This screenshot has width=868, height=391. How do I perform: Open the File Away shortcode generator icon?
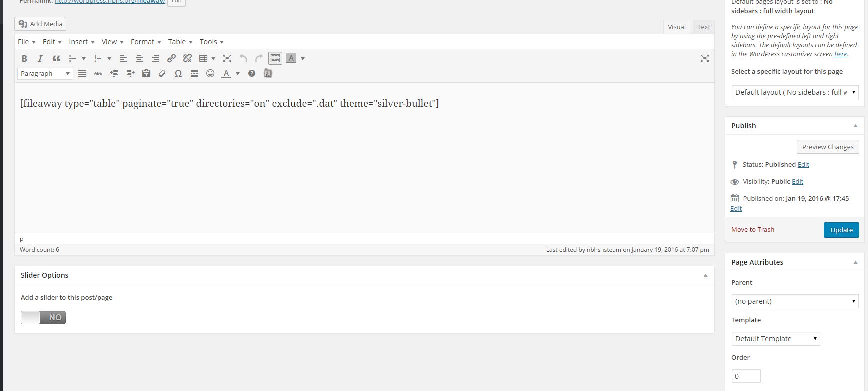[x=268, y=73]
